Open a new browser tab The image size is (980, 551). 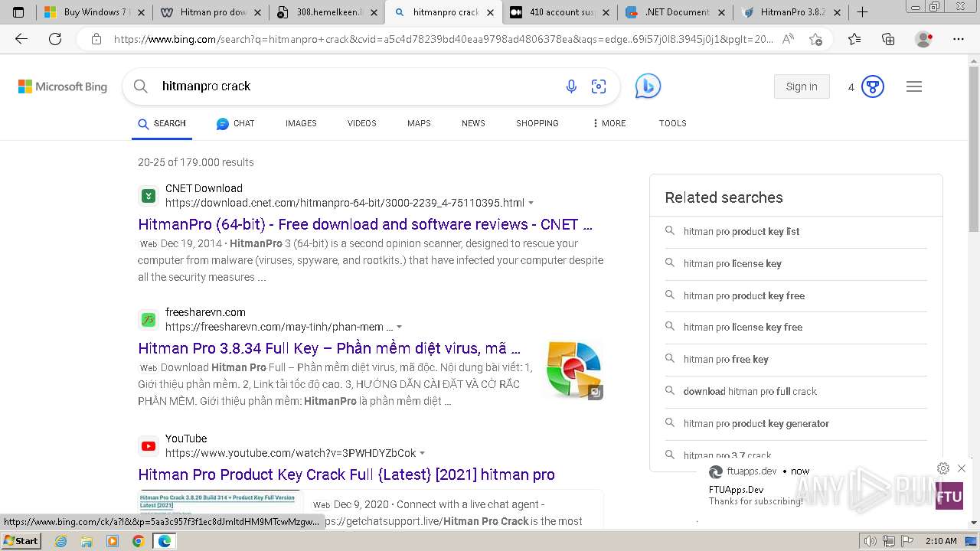click(863, 12)
